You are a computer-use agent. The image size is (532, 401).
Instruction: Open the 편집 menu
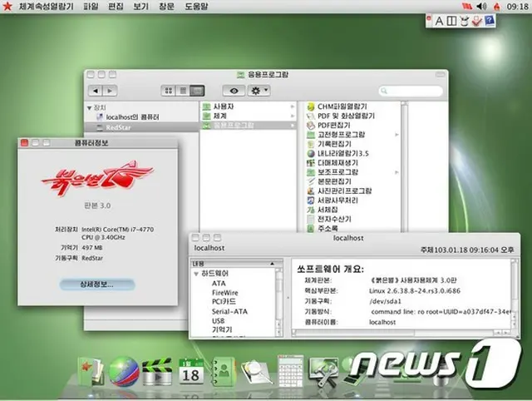[x=116, y=7]
